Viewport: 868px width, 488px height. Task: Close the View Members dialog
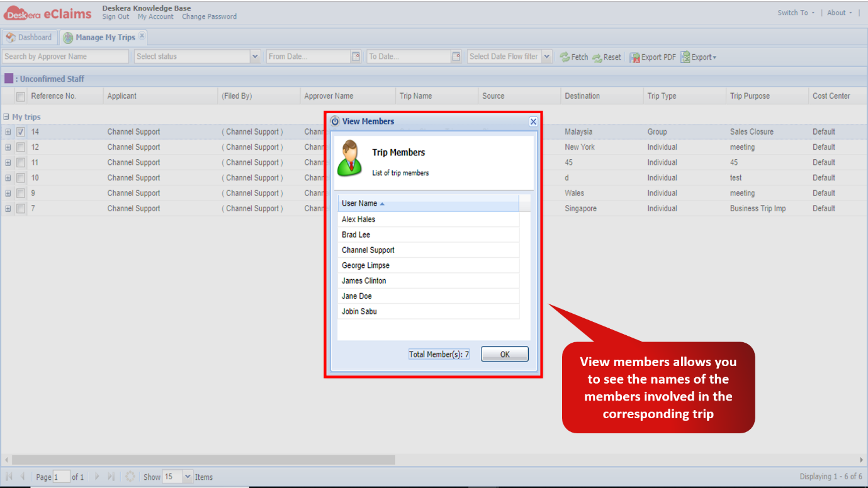533,122
